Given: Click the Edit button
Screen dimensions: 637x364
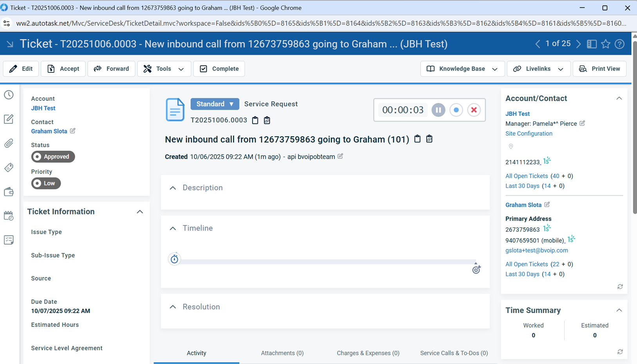Looking at the screenshot, I should coord(21,69).
